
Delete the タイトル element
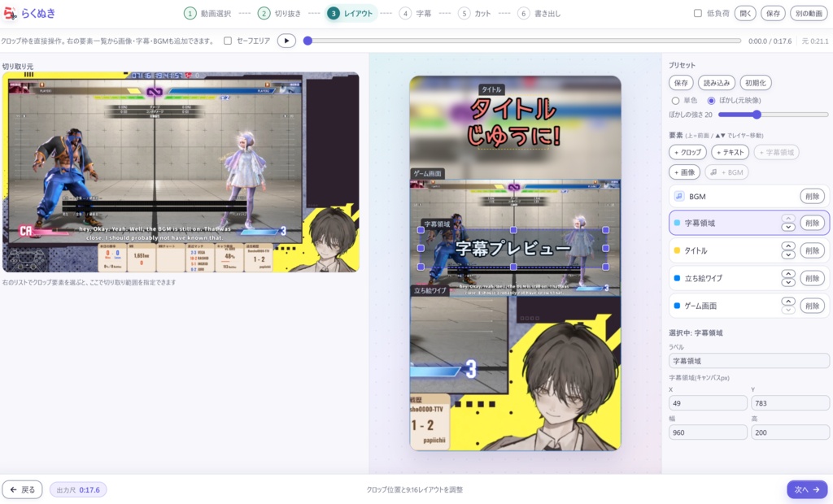(813, 250)
